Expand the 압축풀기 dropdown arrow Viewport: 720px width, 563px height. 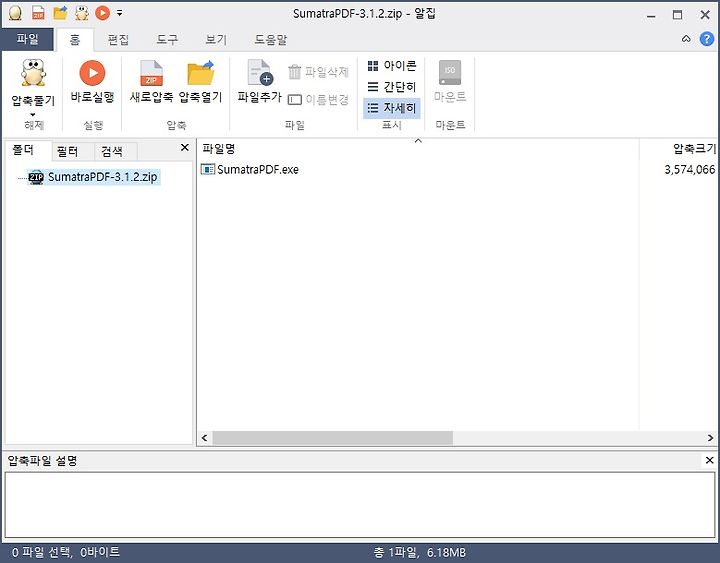(33, 114)
